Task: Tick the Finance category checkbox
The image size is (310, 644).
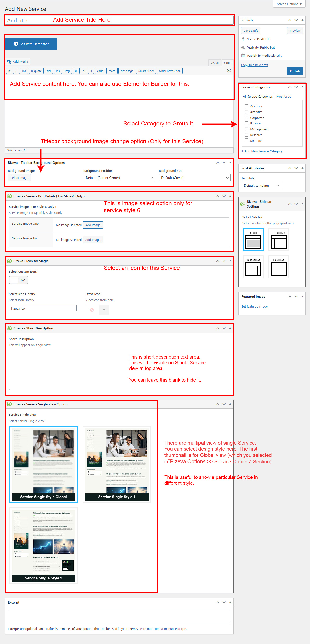Action: point(247,123)
